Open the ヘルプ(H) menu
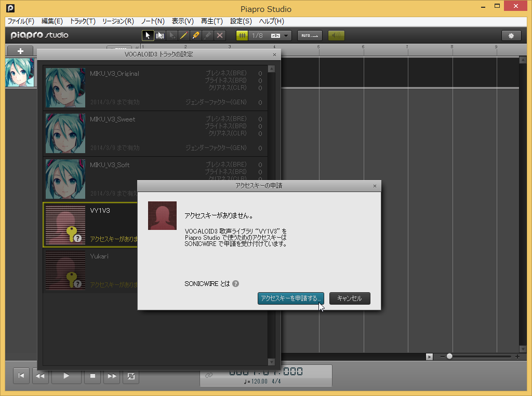 click(271, 21)
